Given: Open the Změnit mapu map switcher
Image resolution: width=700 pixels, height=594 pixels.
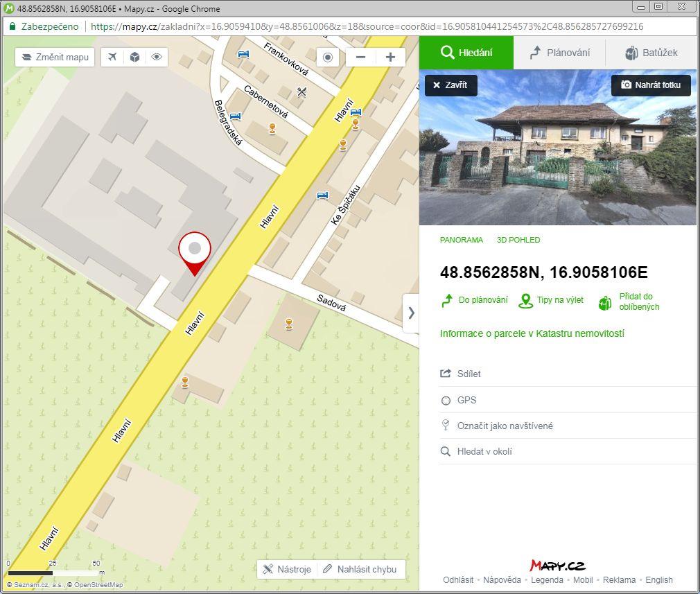Looking at the screenshot, I should coord(55,57).
